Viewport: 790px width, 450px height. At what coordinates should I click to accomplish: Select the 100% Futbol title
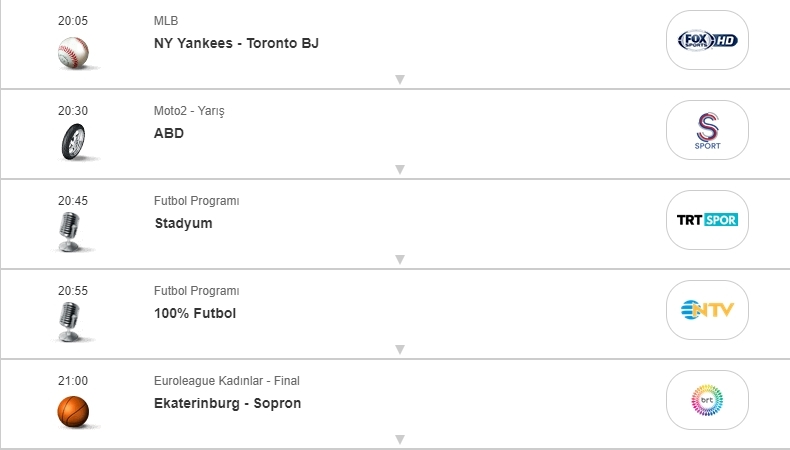point(195,313)
